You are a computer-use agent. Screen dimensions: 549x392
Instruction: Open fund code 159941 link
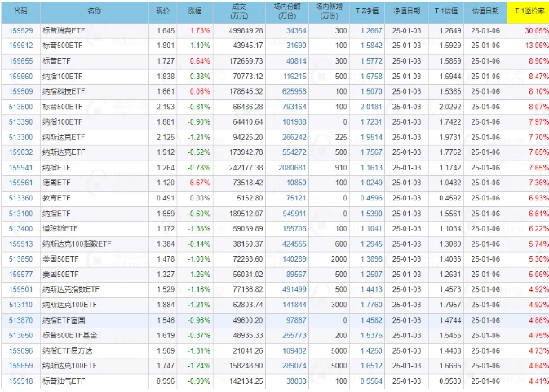pos(20,168)
